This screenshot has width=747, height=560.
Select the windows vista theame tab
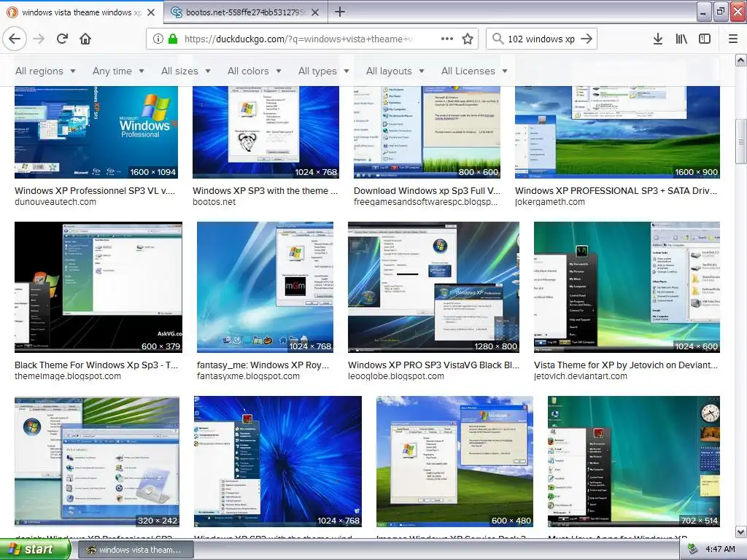82,12
